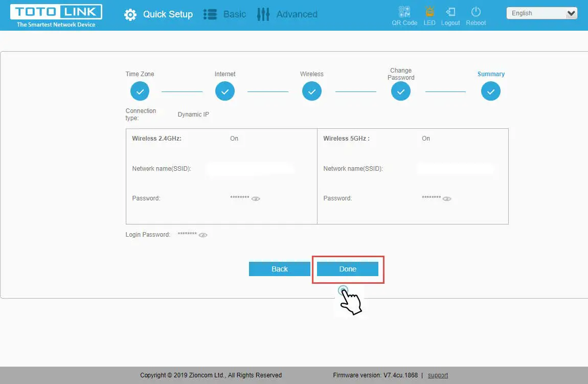Click the Wireless 5GHz heading
588x384 pixels.
(x=347, y=139)
